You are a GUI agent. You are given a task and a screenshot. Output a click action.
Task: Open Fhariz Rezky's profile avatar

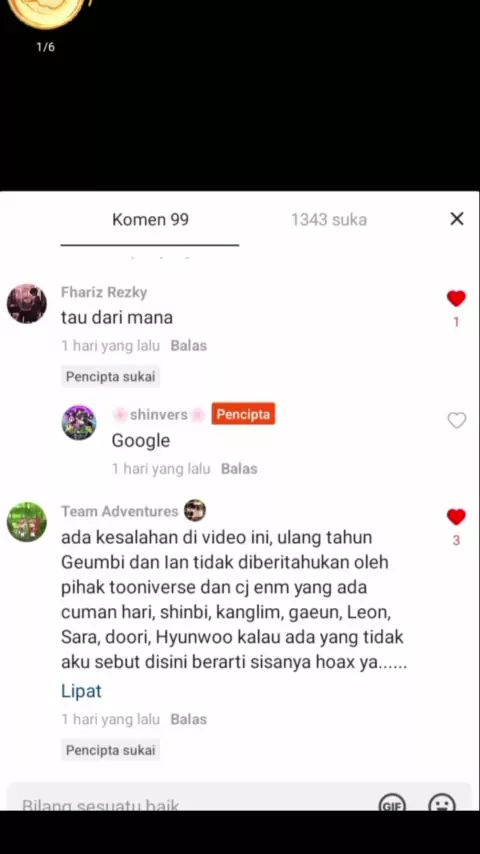[27, 303]
